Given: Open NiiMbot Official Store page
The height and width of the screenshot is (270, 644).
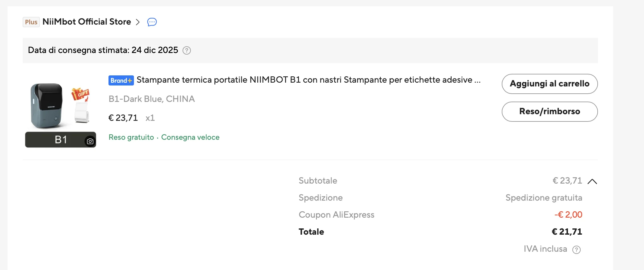Looking at the screenshot, I should (x=87, y=22).
